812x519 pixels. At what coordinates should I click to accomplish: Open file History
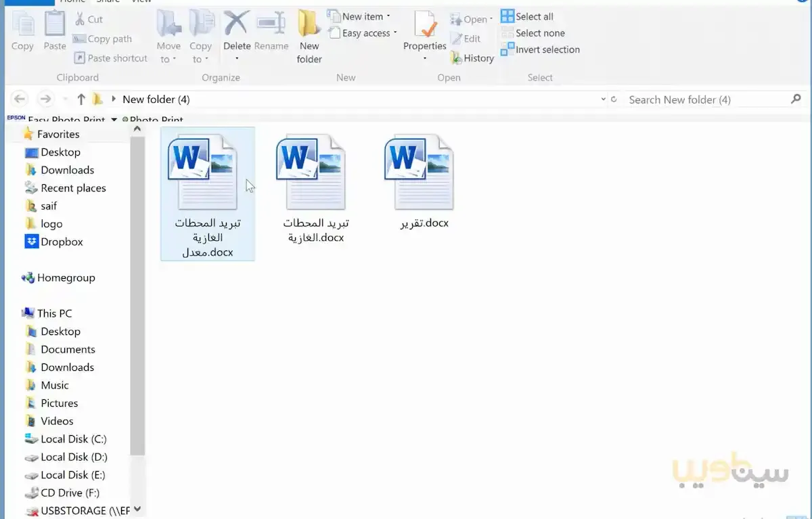tap(472, 58)
